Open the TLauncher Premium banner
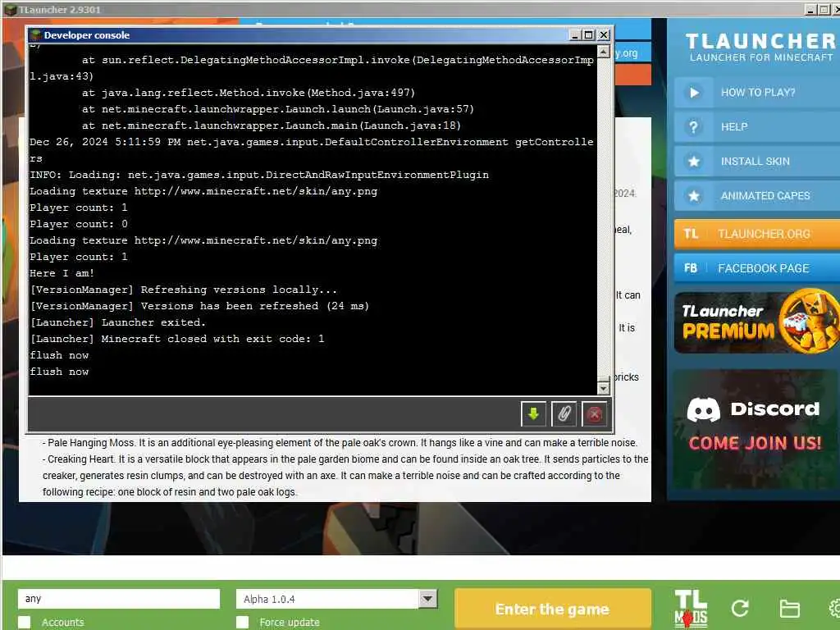Image resolution: width=840 pixels, height=630 pixels. coord(756,322)
